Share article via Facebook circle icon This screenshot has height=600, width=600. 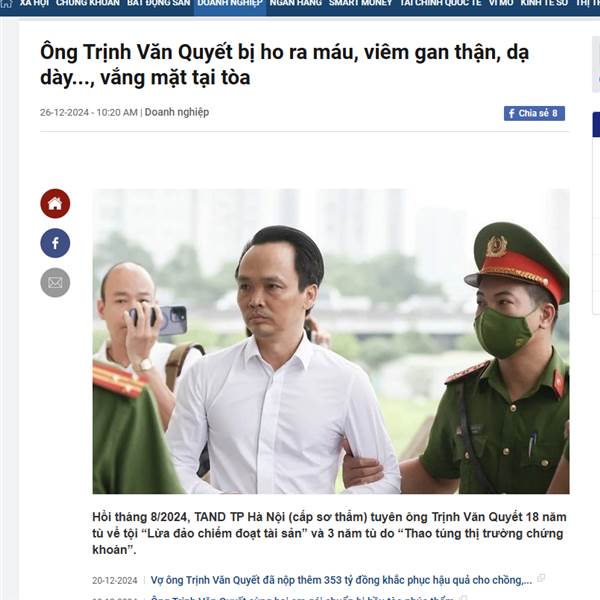click(55, 243)
